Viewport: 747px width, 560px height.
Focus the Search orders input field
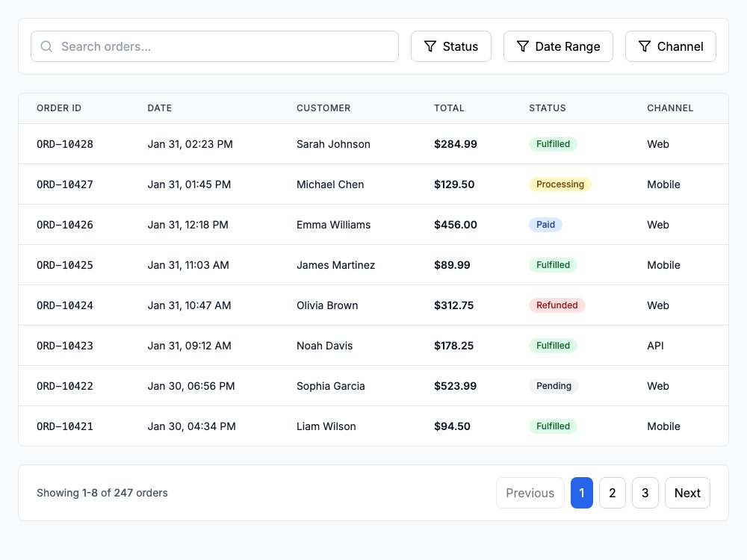tap(215, 46)
